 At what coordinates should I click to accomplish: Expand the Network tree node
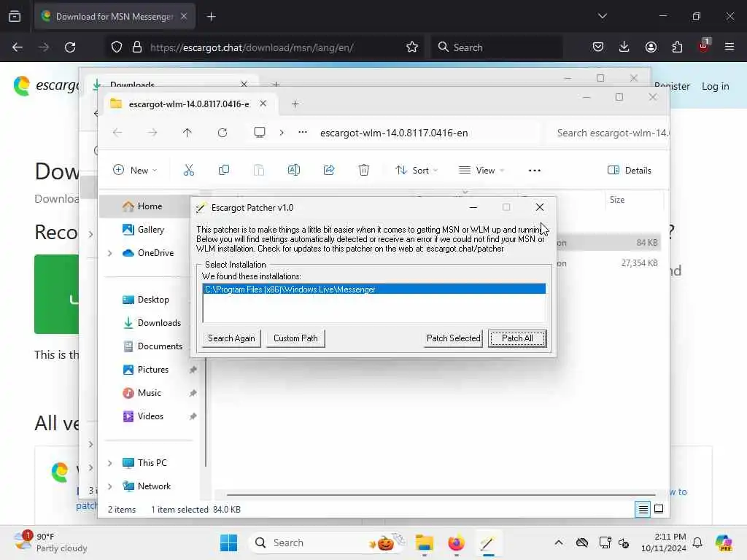click(110, 486)
